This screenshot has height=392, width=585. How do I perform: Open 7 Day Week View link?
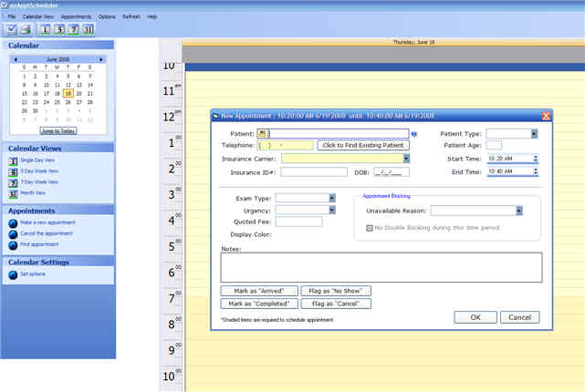coord(39,181)
